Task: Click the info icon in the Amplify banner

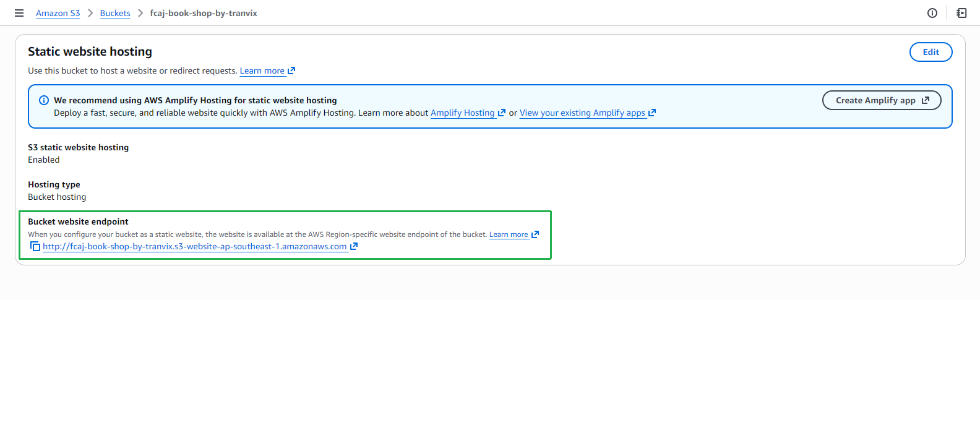Action: pos(44,100)
